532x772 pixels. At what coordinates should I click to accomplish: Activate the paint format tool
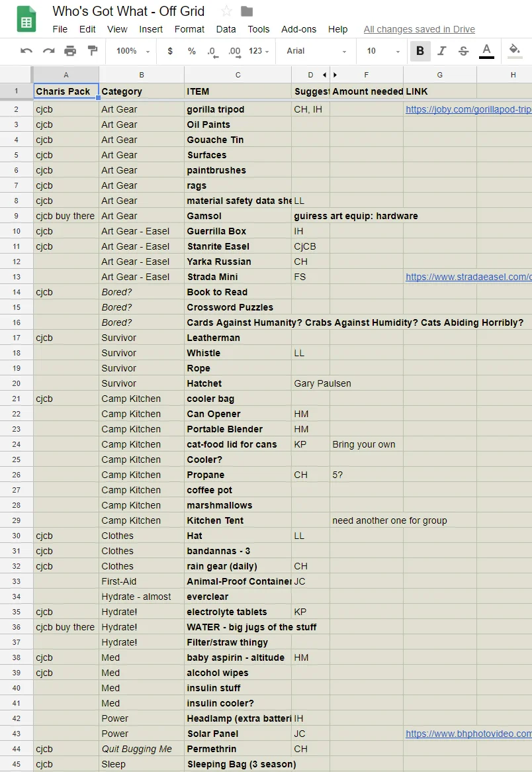click(x=92, y=51)
